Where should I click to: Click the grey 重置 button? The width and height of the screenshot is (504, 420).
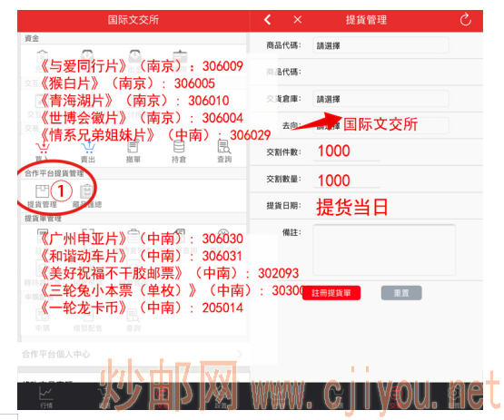coord(401,293)
